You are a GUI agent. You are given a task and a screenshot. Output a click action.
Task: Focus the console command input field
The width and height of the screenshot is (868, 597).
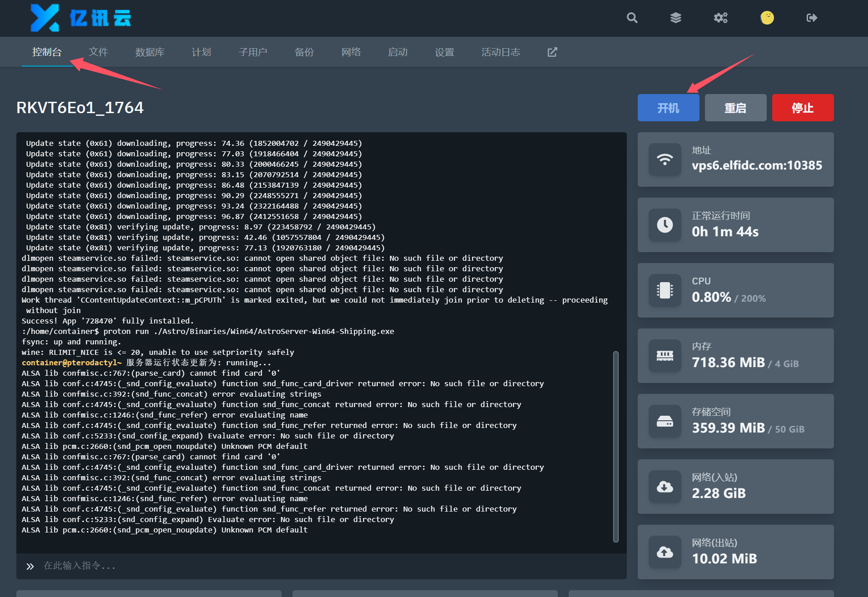322,566
